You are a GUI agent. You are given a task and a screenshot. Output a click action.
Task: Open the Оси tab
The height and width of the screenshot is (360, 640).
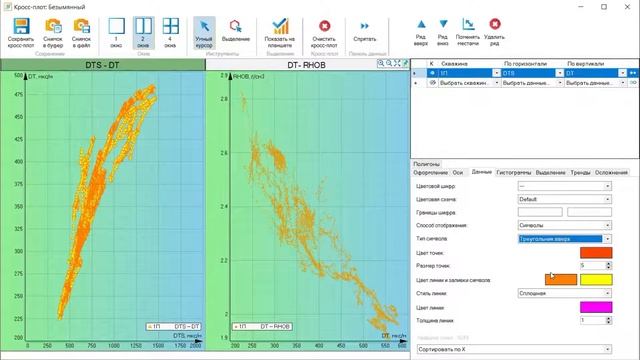[x=458, y=173]
